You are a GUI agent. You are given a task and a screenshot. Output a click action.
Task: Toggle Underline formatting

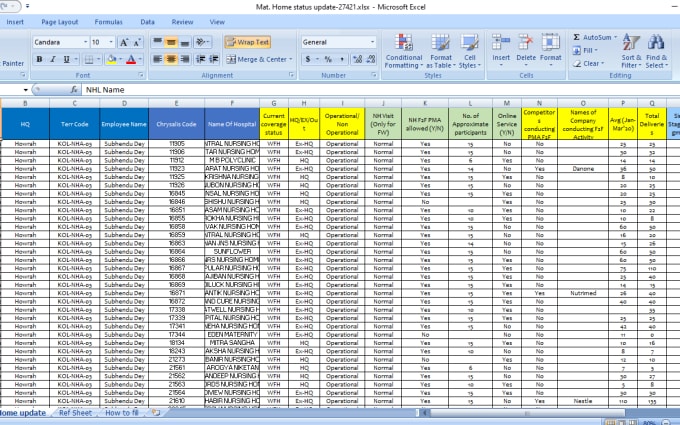(x=66, y=59)
